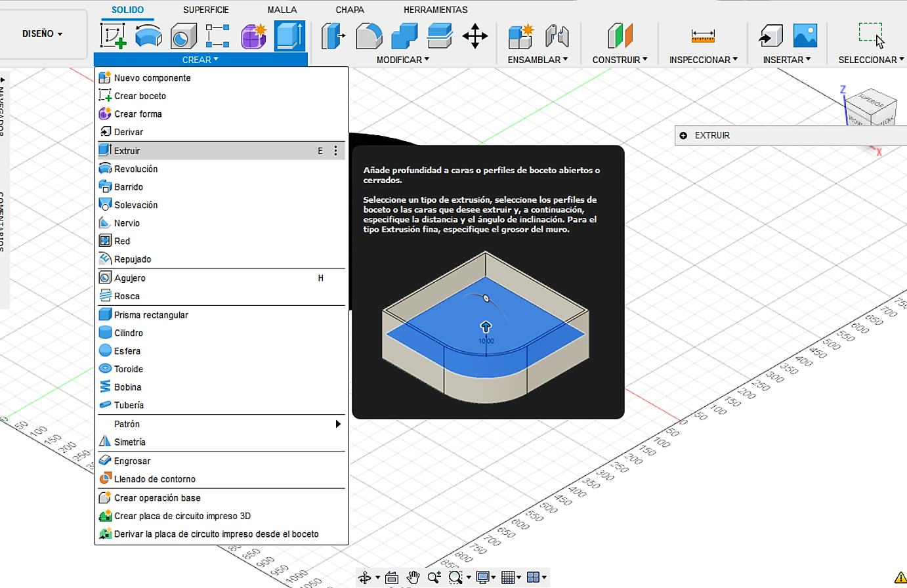Viewport: 907px width, 588px height.
Task: Click the warning triangle icon at bottom right
Action: click(900, 578)
